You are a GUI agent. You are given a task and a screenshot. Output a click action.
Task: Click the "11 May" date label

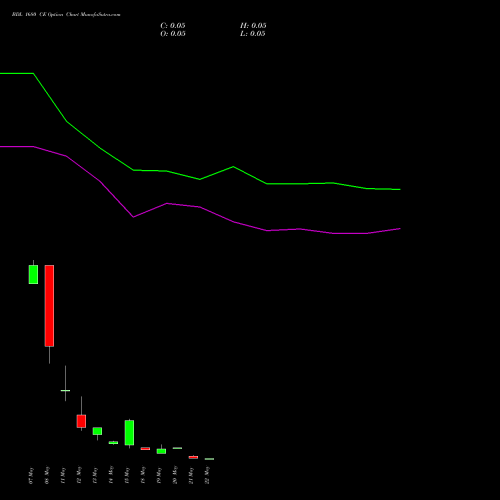[x=63, y=475]
